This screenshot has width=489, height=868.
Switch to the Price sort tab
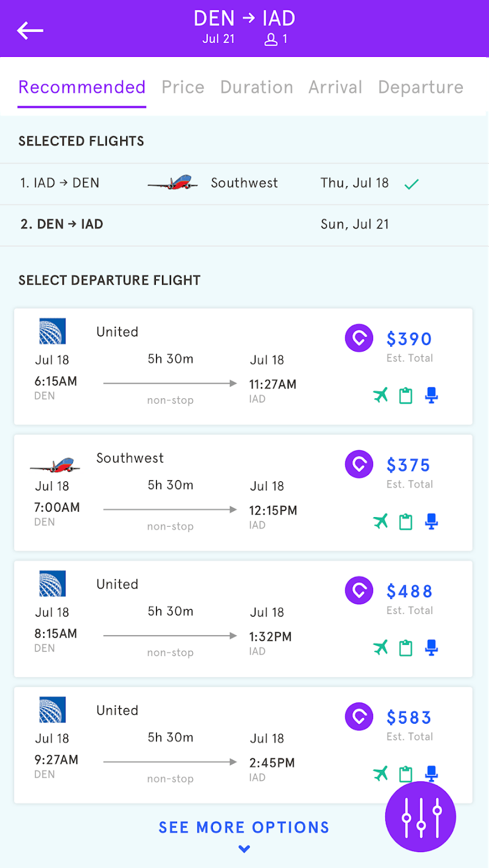point(183,87)
